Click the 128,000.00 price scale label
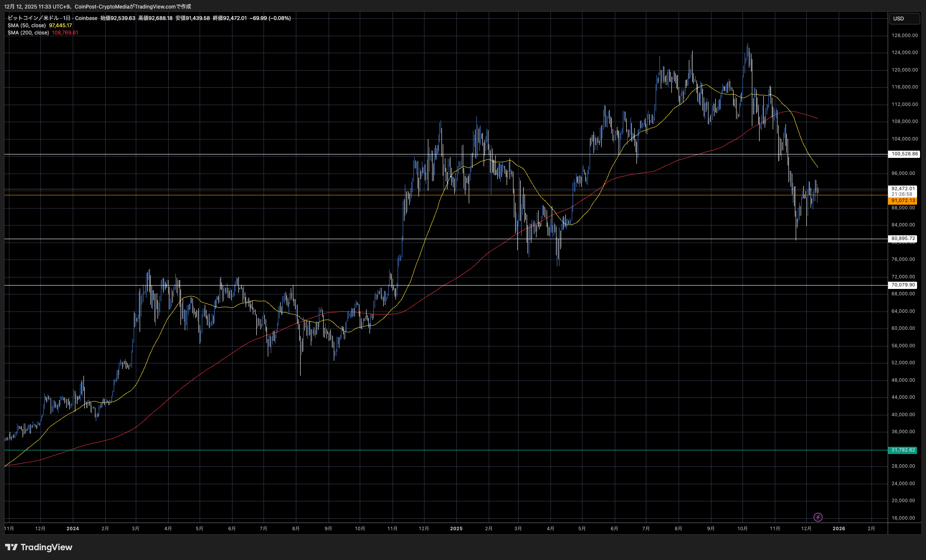This screenshot has height=560, width=926. [x=904, y=35]
